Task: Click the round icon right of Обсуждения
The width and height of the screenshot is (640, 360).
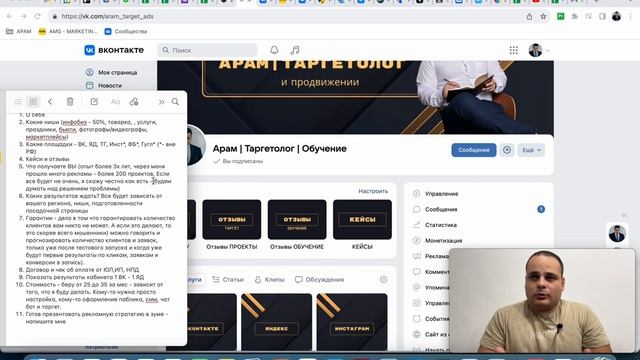Action: 383,280
